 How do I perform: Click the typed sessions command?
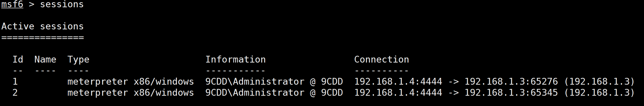coord(62,4)
